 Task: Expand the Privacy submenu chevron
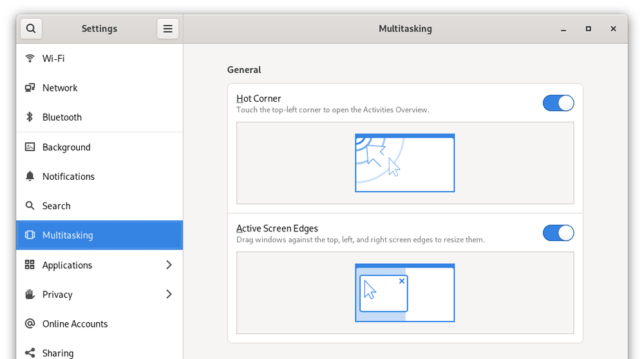(x=169, y=294)
